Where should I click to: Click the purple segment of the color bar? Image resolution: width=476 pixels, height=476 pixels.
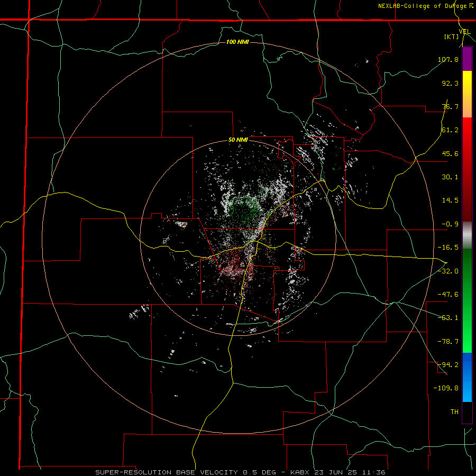point(467,59)
